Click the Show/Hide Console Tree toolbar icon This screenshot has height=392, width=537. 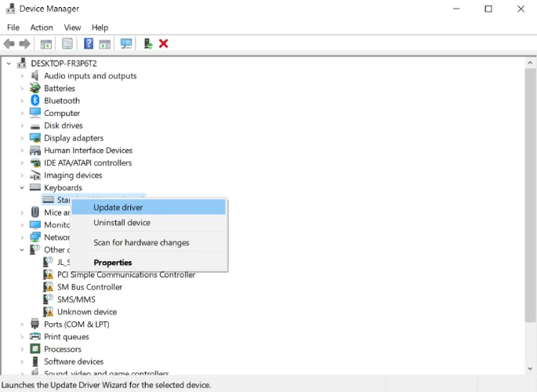tap(46, 44)
